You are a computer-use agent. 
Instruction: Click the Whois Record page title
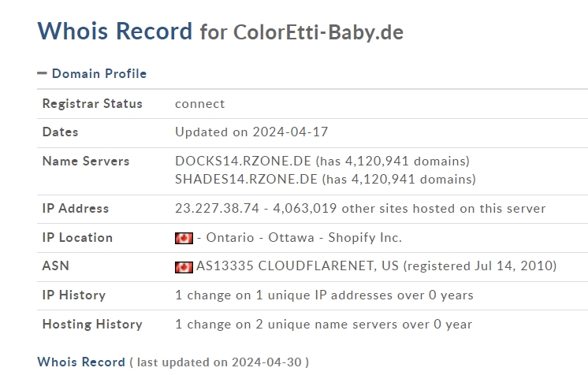coord(115,31)
